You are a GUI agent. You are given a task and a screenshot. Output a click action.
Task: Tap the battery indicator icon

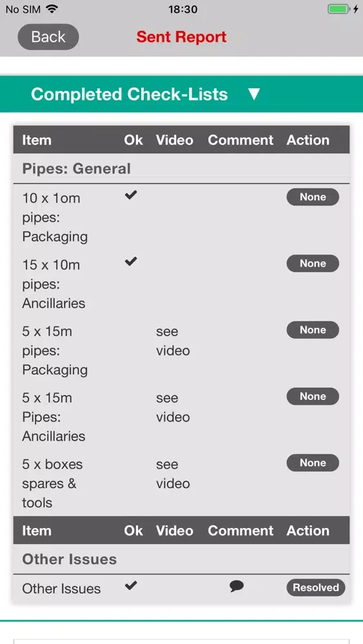pyautogui.click(x=338, y=9)
